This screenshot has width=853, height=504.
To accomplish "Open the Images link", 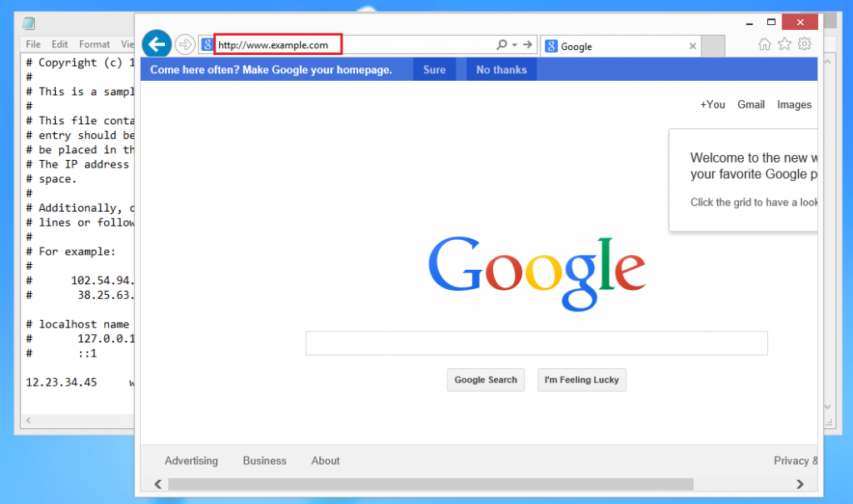I will pos(794,104).
